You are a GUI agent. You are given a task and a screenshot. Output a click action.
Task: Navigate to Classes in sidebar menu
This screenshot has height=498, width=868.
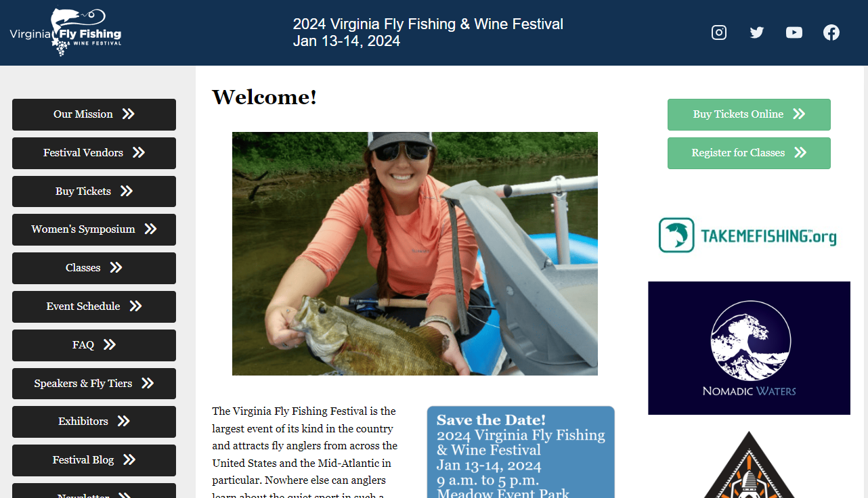(94, 268)
